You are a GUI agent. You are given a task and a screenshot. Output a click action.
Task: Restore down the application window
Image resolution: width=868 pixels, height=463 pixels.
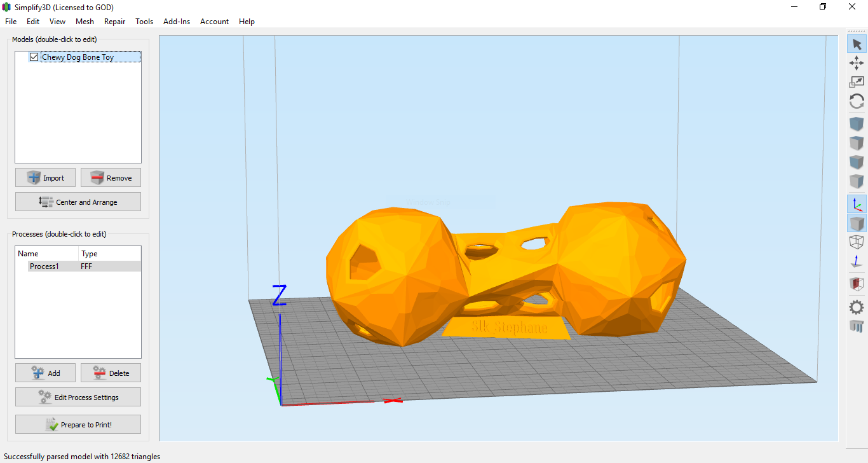point(823,6)
